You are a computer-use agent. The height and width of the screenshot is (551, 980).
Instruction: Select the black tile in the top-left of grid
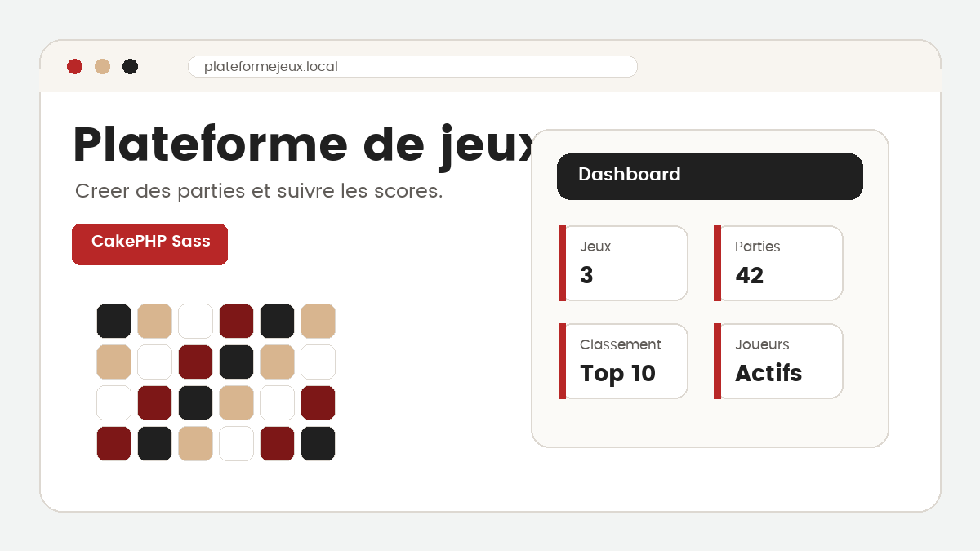[114, 320]
